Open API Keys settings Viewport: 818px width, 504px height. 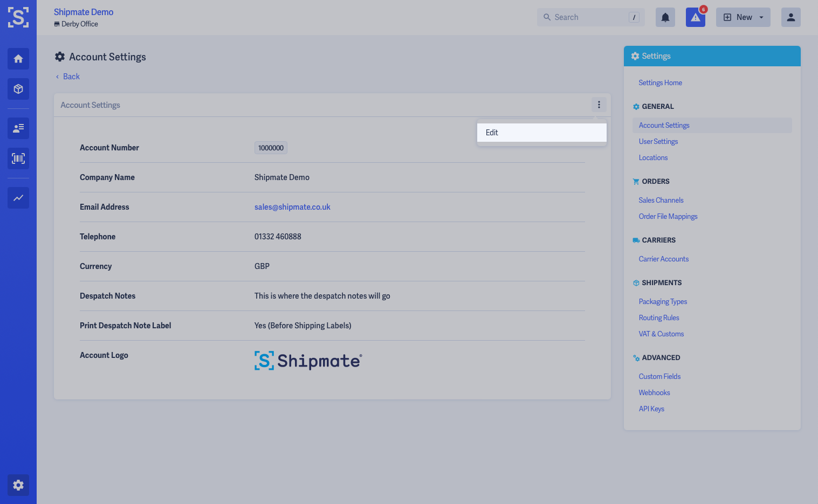[652, 409]
